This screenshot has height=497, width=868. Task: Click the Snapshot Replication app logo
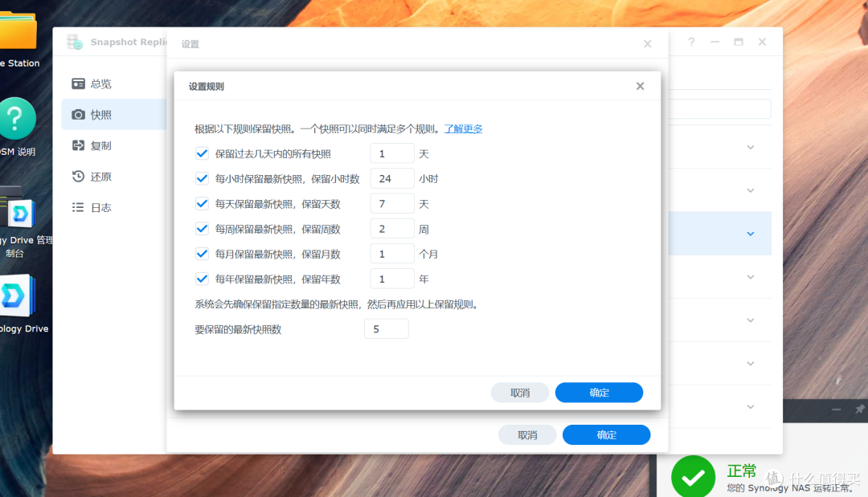point(74,42)
